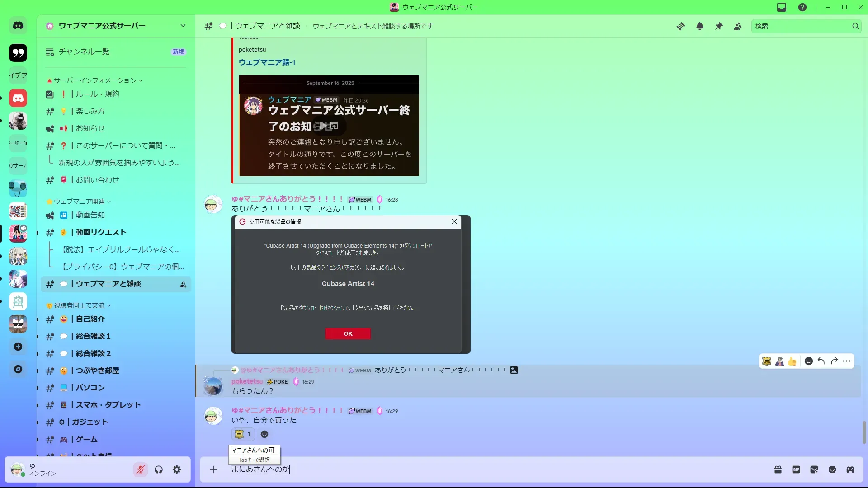Open user settings gear icon
This screenshot has width=868, height=488.
point(177,469)
